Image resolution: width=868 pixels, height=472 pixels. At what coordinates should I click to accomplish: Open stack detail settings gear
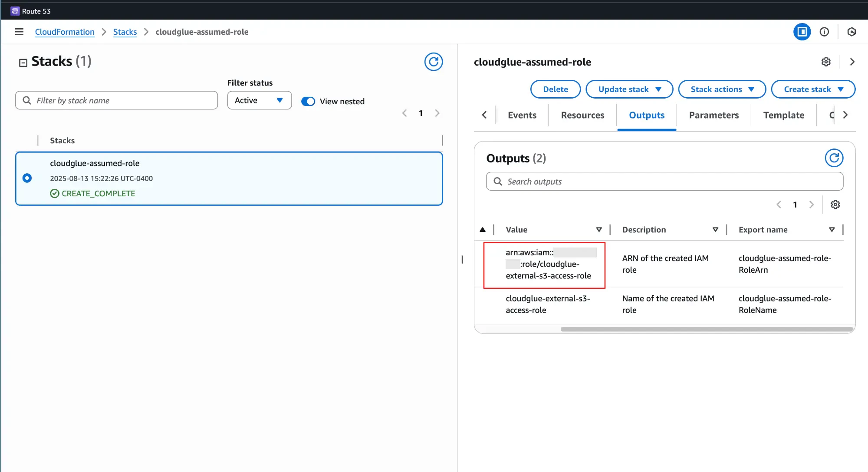(x=826, y=62)
